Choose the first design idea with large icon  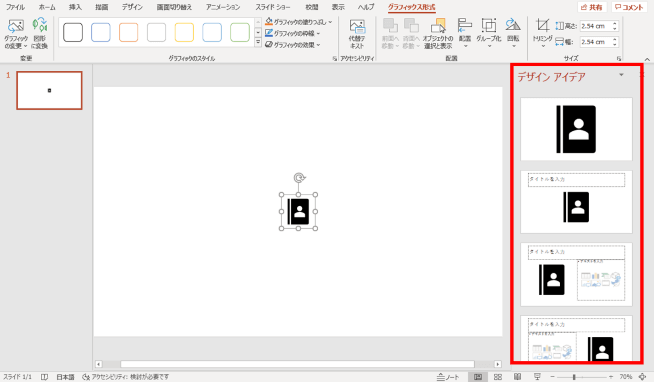point(576,129)
